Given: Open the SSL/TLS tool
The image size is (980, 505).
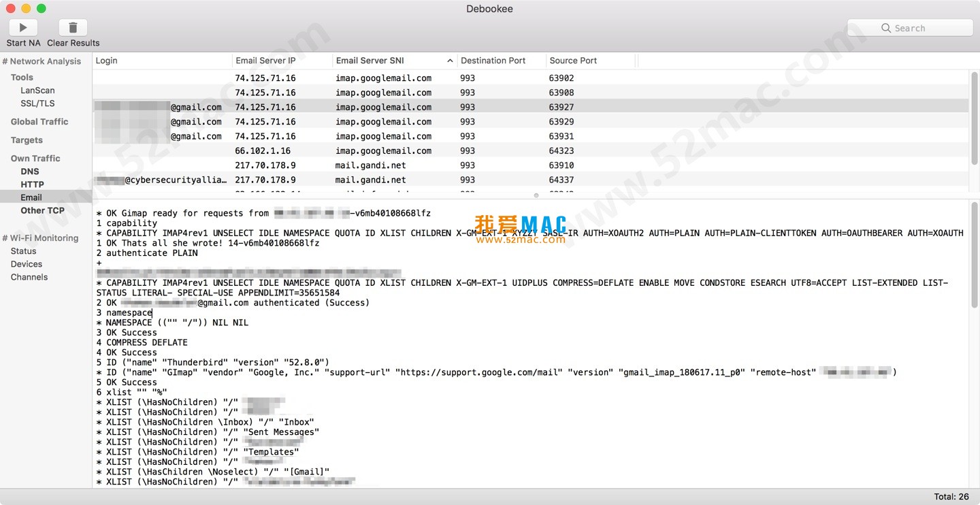Looking at the screenshot, I should (x=37, y=103).
